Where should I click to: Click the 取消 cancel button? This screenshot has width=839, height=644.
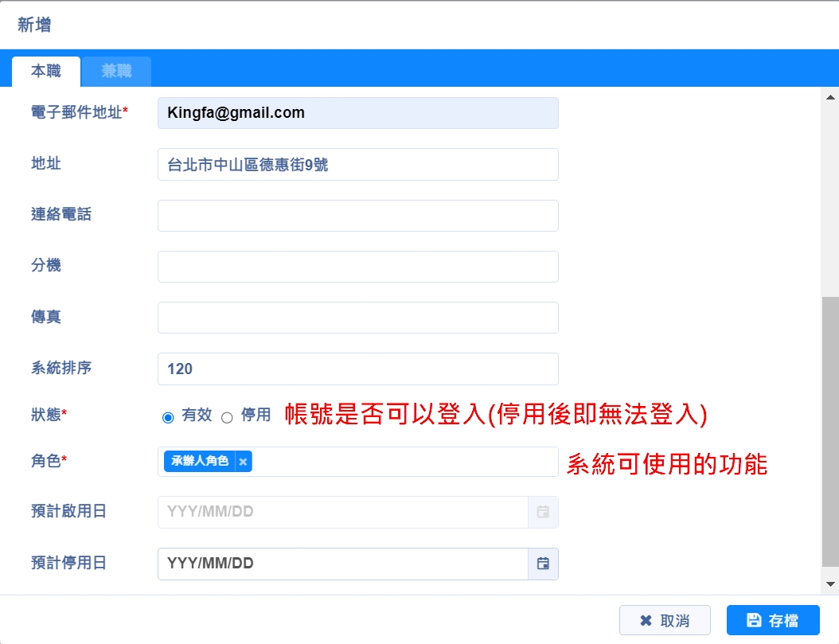pyautogui.click(x=665, y=620)
